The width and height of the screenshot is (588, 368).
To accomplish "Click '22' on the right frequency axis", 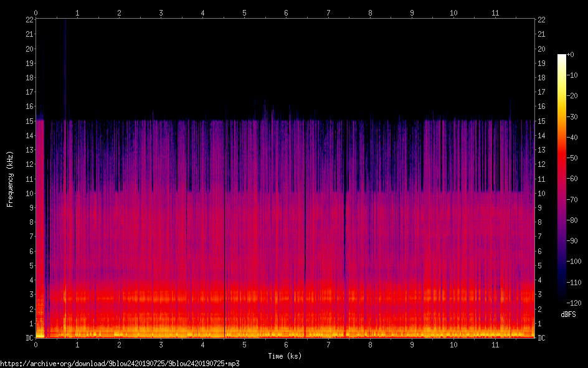I will tap(541, 20).
